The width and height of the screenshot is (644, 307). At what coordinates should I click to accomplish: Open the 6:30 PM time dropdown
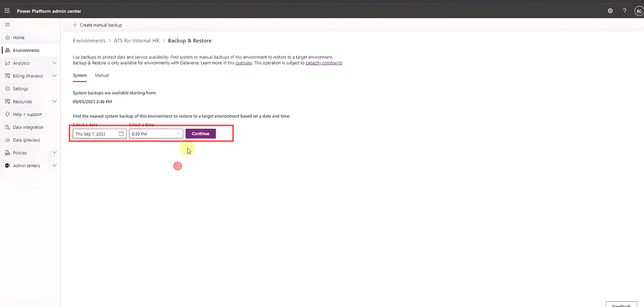point(156,134)
